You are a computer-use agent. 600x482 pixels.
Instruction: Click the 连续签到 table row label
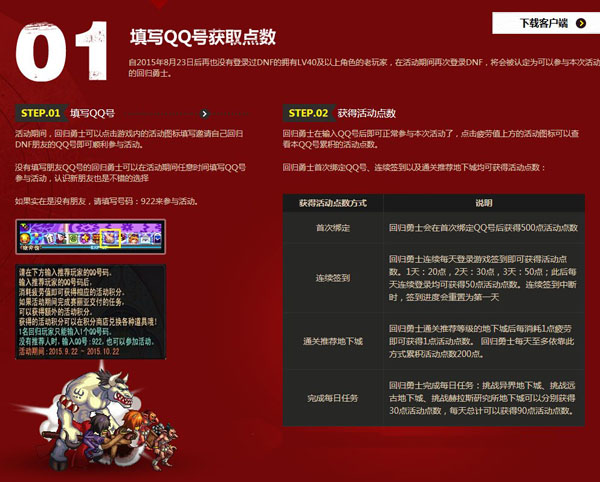click(333, 278)
